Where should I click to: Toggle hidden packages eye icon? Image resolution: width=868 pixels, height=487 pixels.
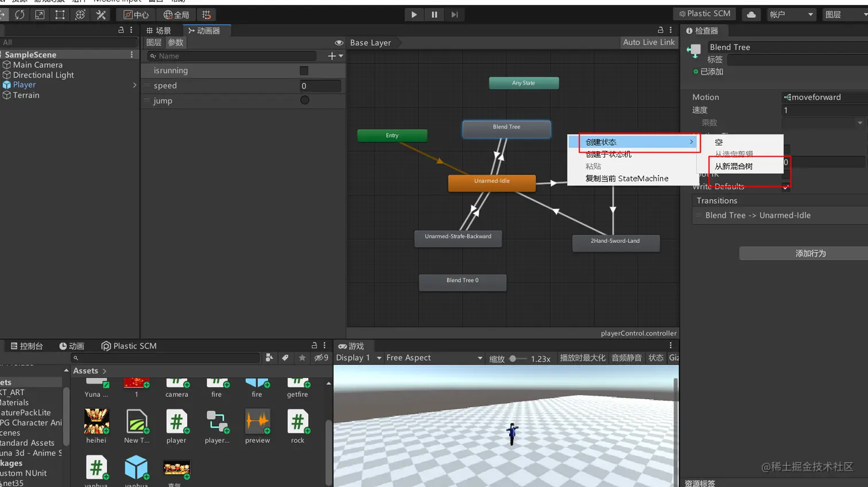point(321,358)
